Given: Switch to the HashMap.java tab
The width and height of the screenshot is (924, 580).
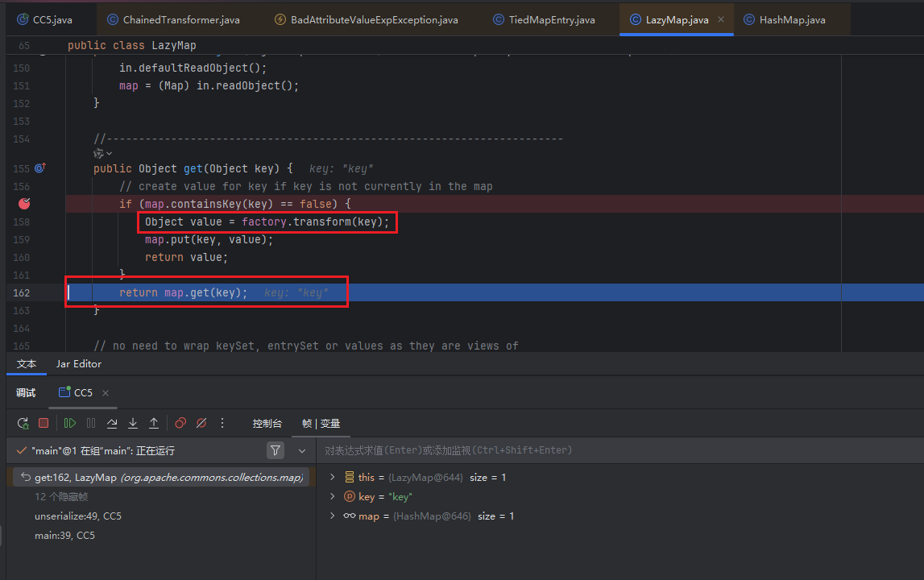Looking at the screenshot, I should (x=792, y=19).
